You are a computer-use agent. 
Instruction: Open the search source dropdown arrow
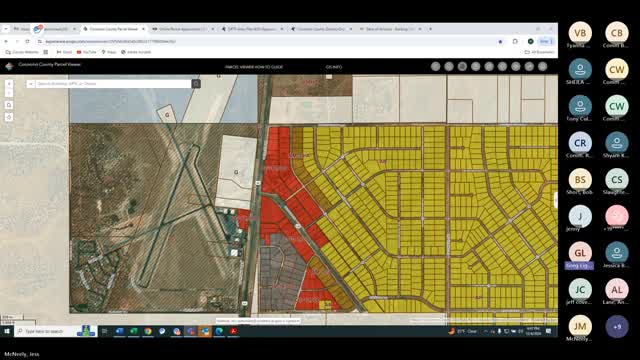point(31,84)
